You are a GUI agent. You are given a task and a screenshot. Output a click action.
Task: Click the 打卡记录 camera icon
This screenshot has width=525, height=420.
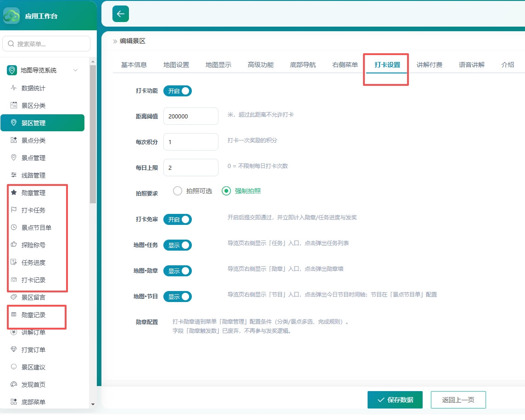[14, 280]
